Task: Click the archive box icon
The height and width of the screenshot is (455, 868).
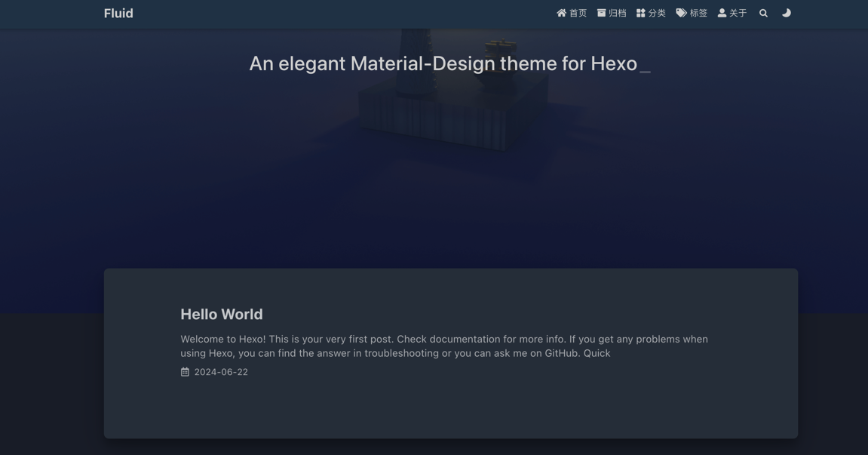Action: (x=601, y=13)
